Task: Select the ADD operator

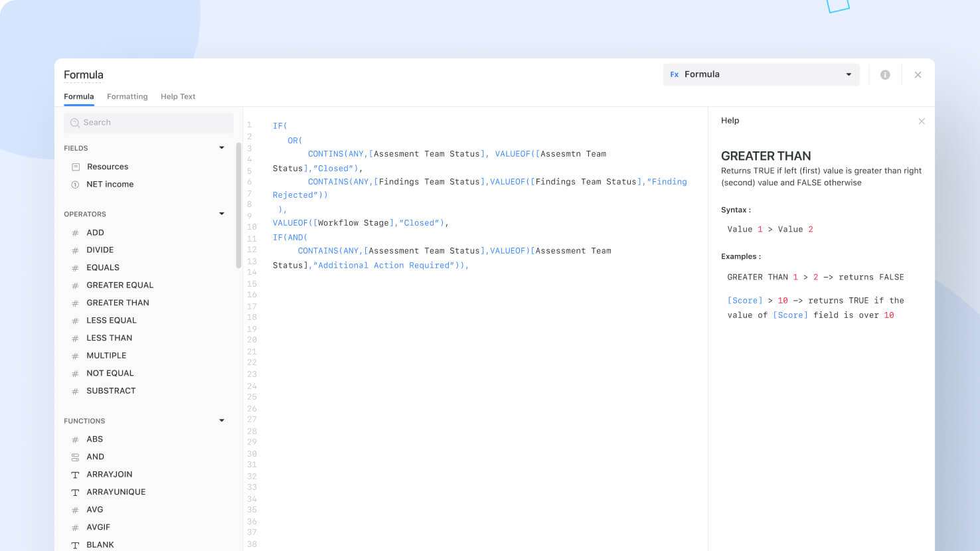Action: [95, 232]
